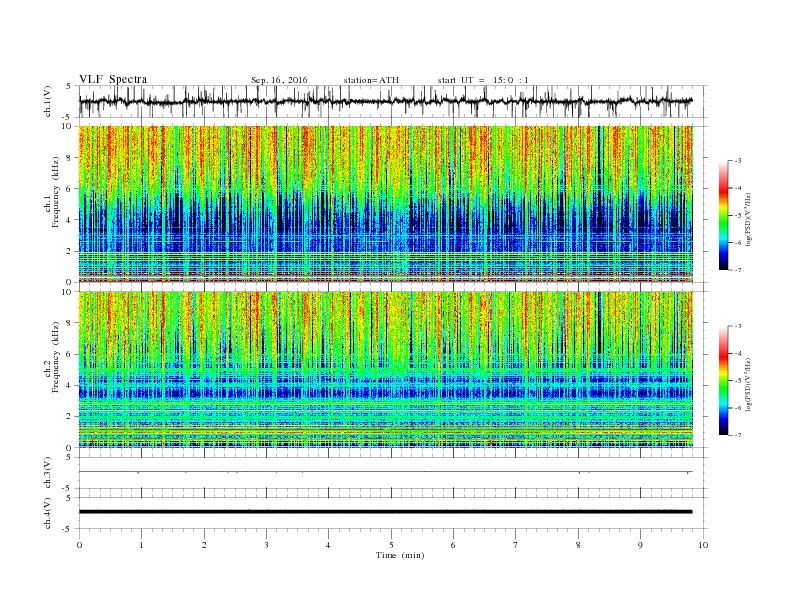792x612 pixels.
Task: Click the lower color bar's log(PSD) label
Action: [749, 385]
